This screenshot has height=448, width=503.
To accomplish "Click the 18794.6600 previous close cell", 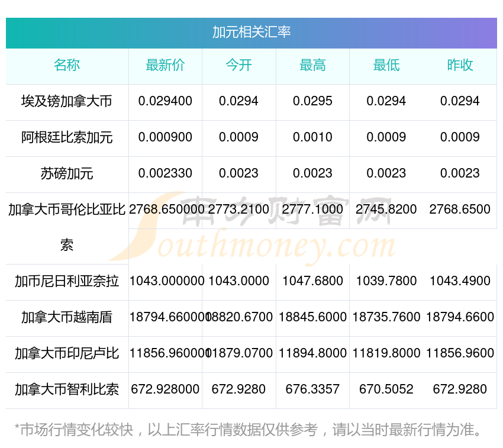I will 460,317.
